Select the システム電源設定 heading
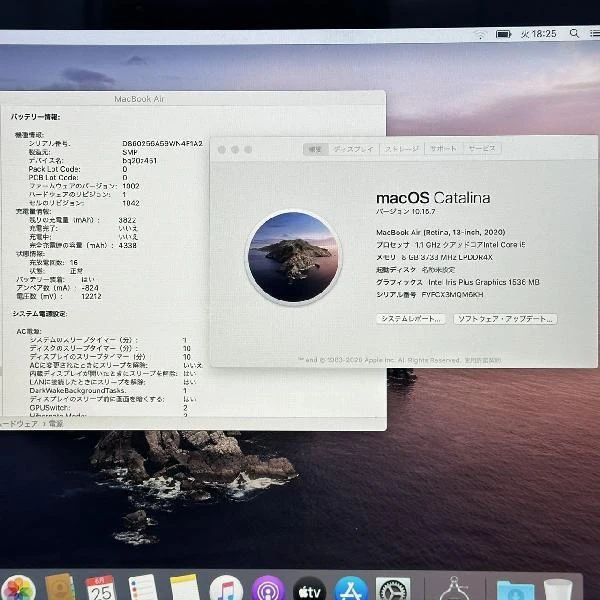Image resolution: width=600 pixels, height=600 pixels. (x=39, y=314)
